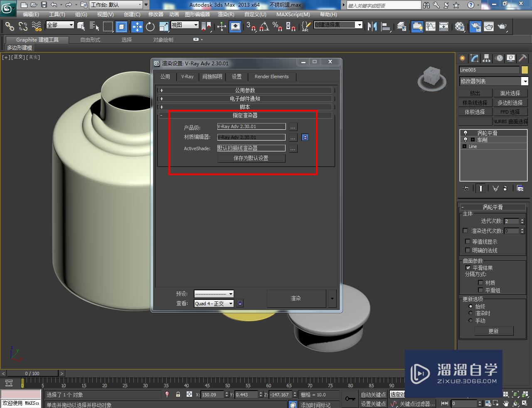Enable the 明确的法线 checkbox

[x=468, y=250]
